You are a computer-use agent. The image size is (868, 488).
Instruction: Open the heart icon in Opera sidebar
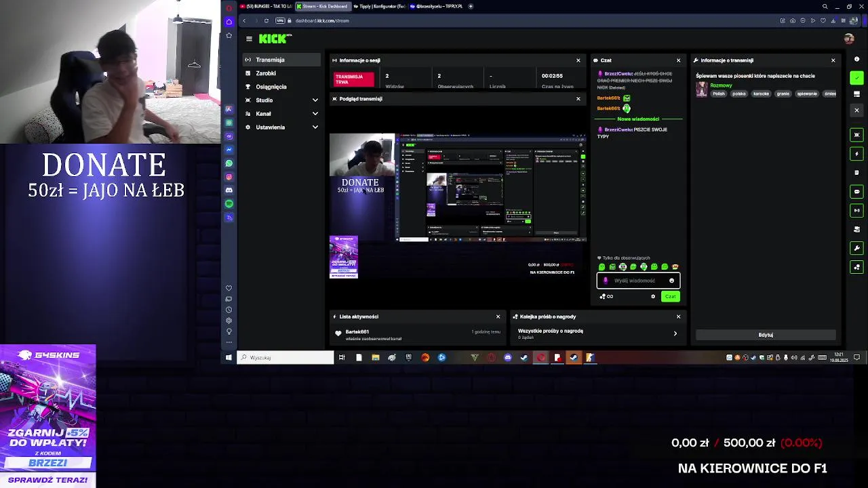pos(229,288)
